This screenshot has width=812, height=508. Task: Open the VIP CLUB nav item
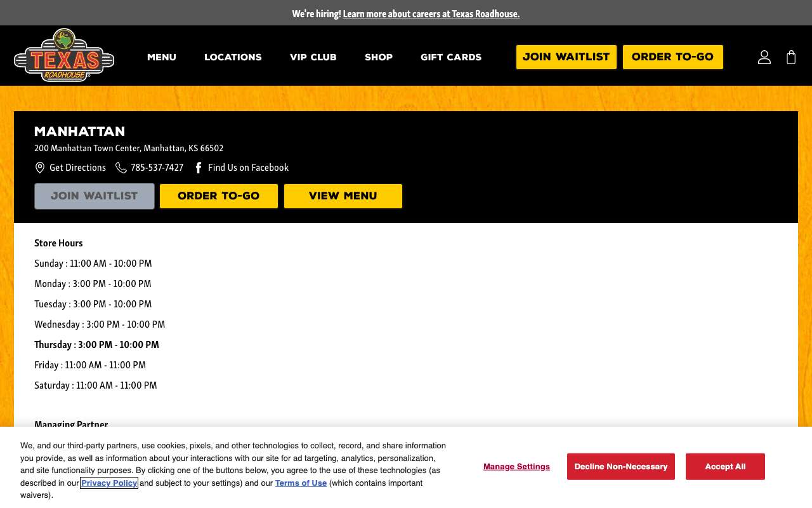pos(313,57)
